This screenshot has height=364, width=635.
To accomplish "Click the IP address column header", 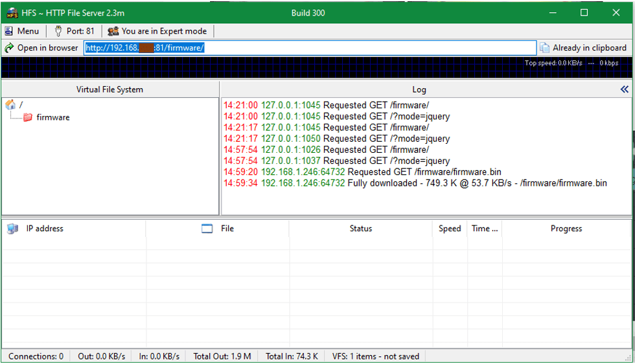I will pos(45,229).
